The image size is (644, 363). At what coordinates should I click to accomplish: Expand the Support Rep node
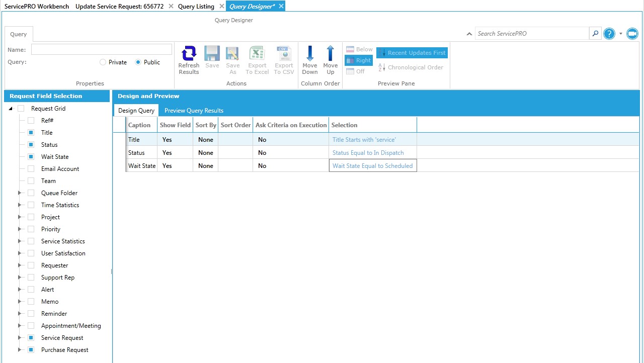tap(20, 278)
